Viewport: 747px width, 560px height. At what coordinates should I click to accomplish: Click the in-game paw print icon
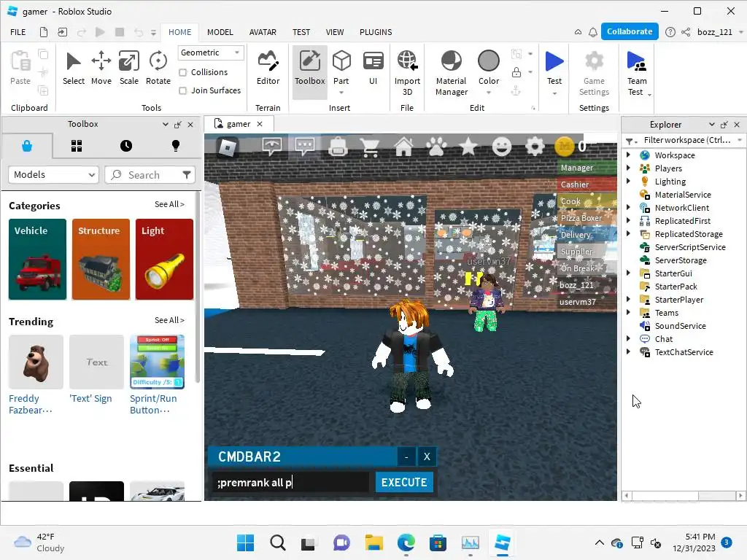pyautogui.click(x=436, y=147)
